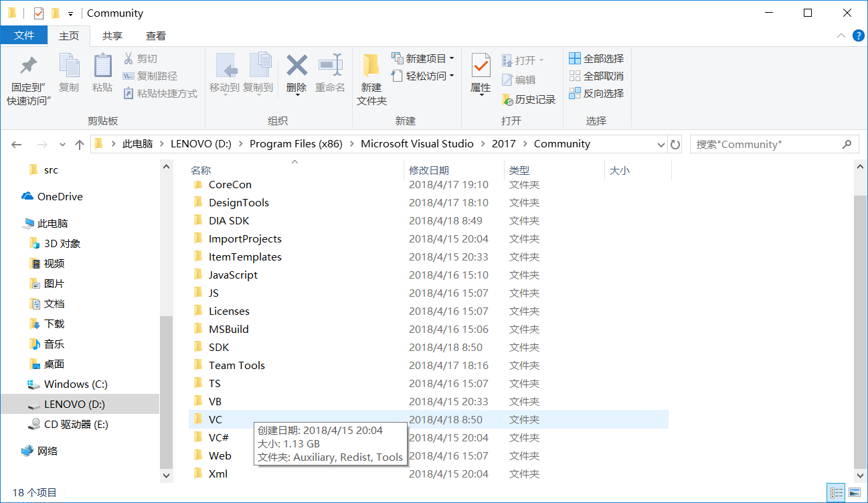Click the properties checkmark in title bar
The image size is (868, 503).
coord(38,13)
